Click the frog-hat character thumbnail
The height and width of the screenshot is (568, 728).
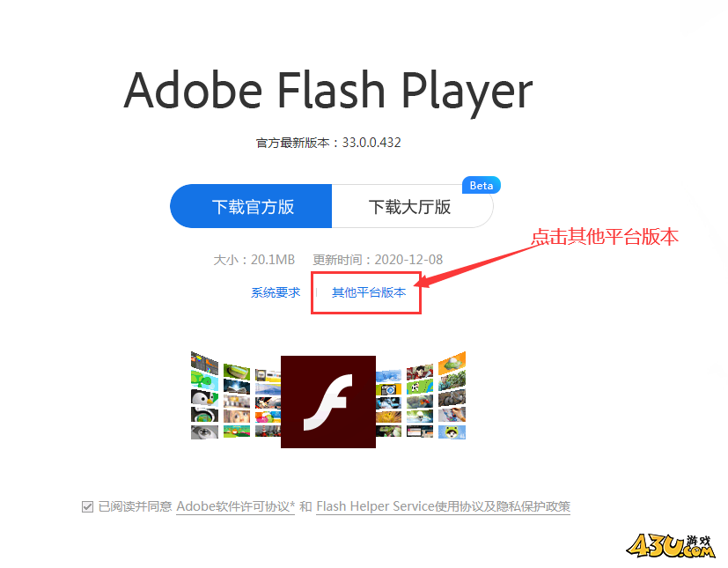click(452, 432)
